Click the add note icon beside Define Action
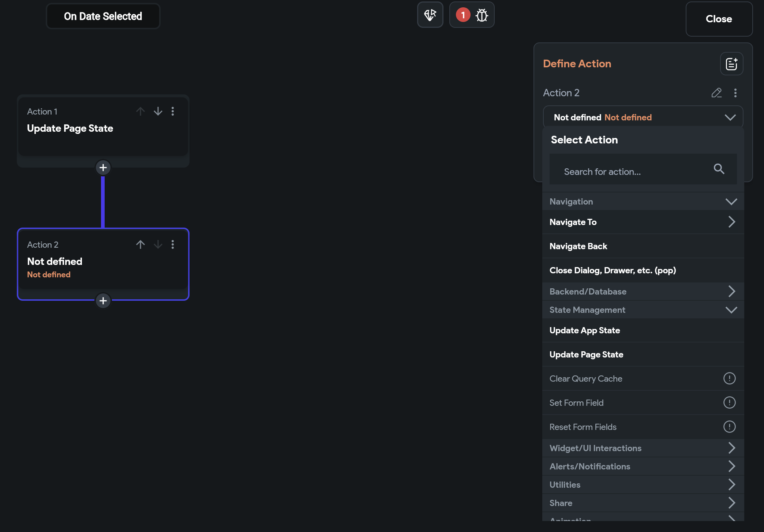Image resolution: width=764 pixels, height=532 pixels. [731, 64]
